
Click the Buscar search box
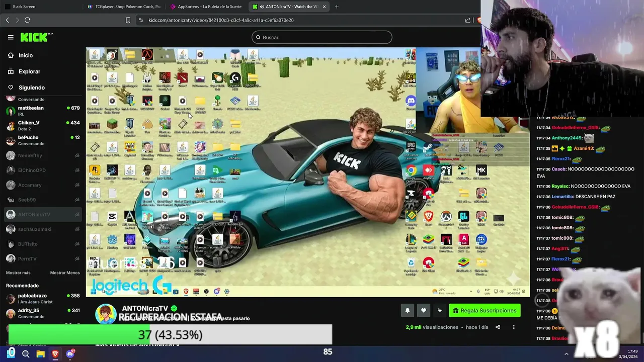pyautogui.click(x=321, y=37)
